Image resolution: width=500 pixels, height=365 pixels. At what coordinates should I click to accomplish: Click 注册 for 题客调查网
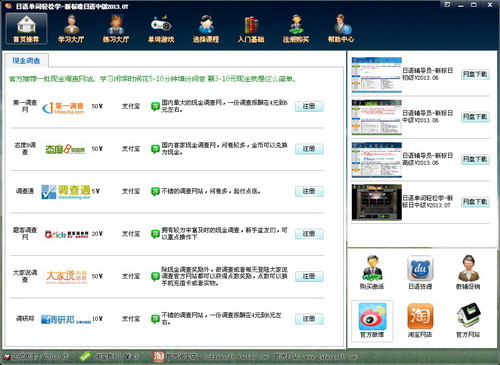[x=309, y=234]
